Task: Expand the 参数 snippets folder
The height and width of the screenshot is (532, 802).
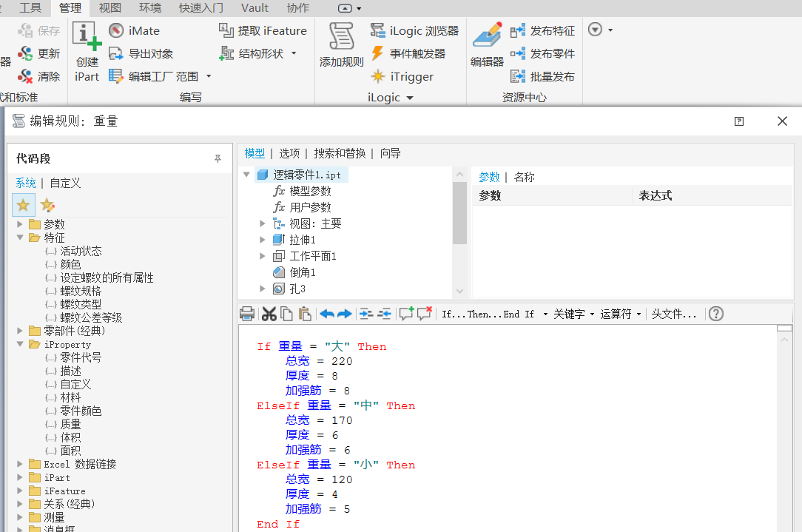Action: pyautogui.click(x=19, y=224)
